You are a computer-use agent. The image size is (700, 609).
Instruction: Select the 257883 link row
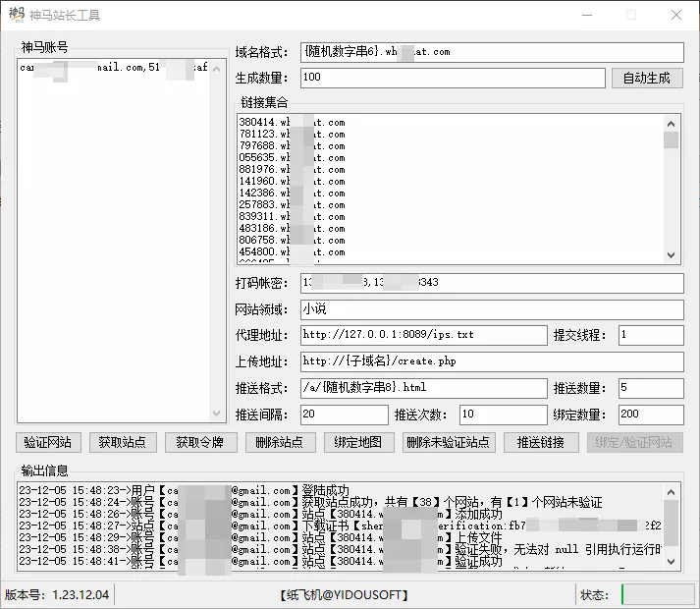tap(292, 204)
